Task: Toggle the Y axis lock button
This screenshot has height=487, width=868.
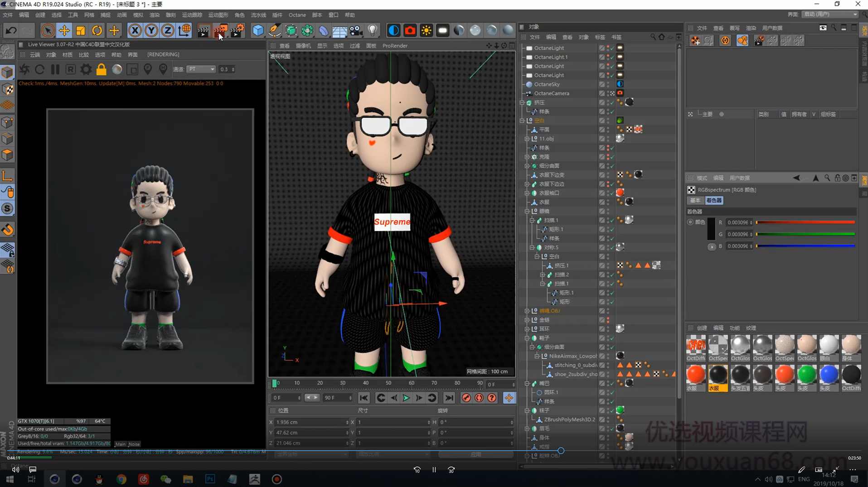Action: [x=151, y=30]
